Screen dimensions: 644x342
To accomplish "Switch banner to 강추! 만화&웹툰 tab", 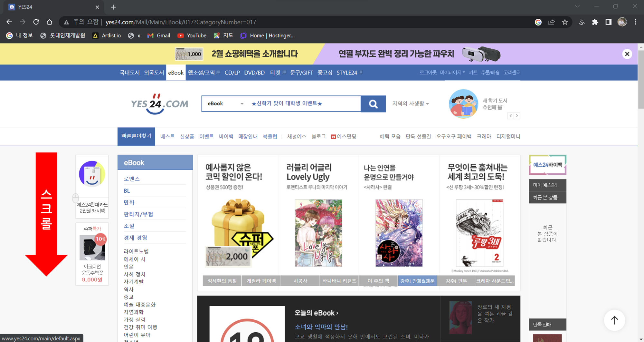I will [x=417, y=281].
